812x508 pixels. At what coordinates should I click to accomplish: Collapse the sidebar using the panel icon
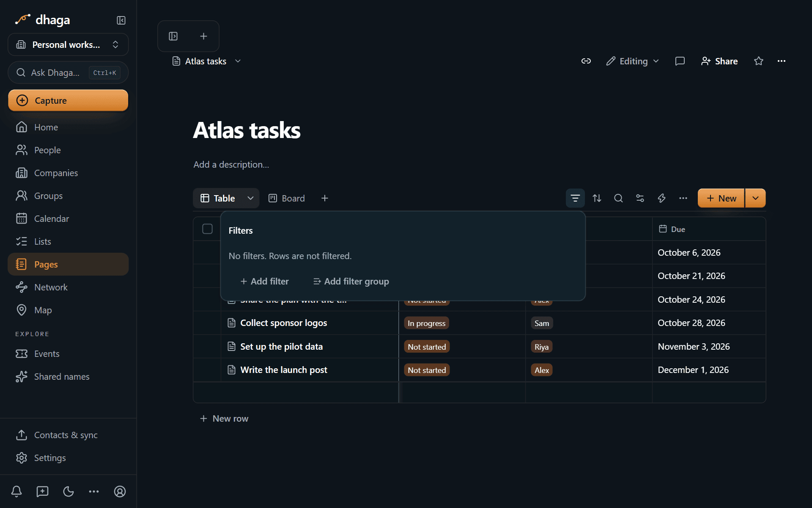click(121, 20)
